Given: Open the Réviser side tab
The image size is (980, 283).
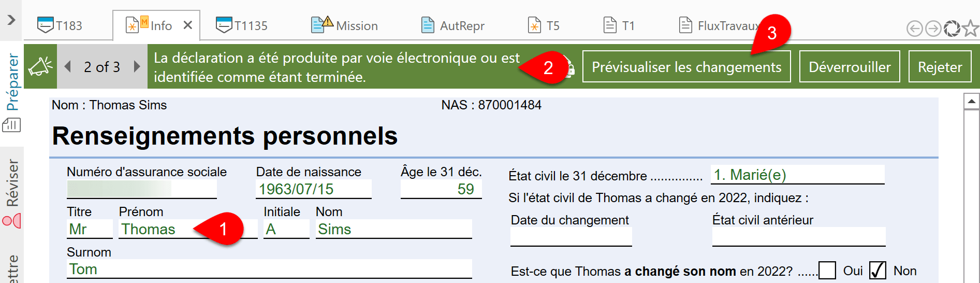Looking at the screenshot, I should click(12, 183).
